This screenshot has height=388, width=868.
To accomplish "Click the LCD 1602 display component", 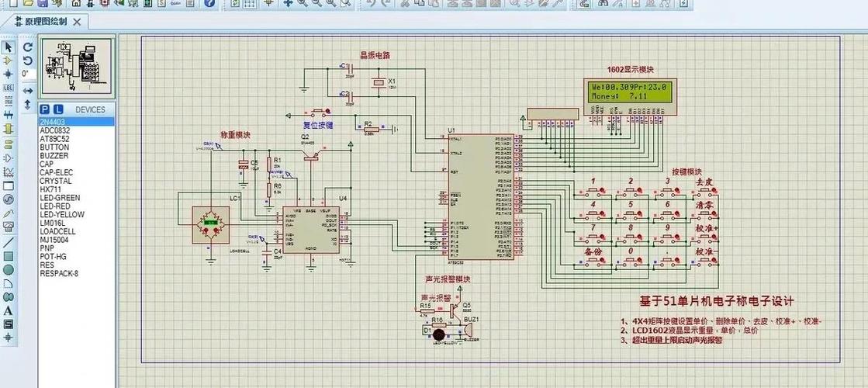I will 631,97.
